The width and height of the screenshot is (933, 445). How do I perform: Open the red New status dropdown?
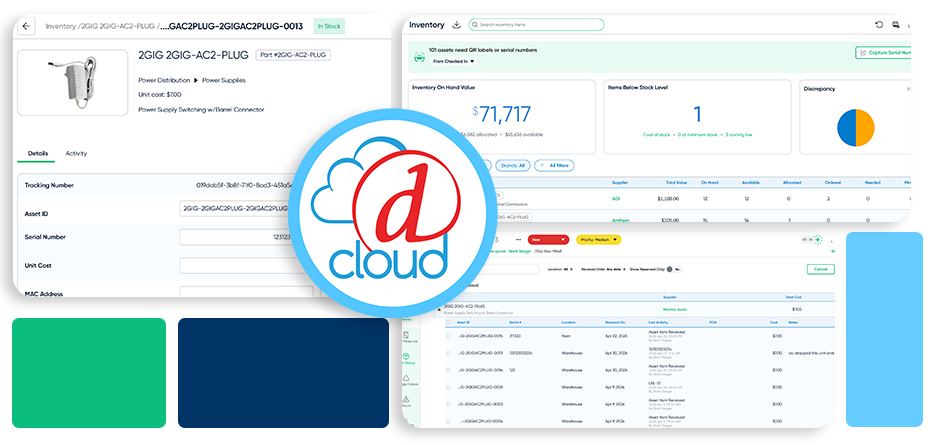(549, 240)
